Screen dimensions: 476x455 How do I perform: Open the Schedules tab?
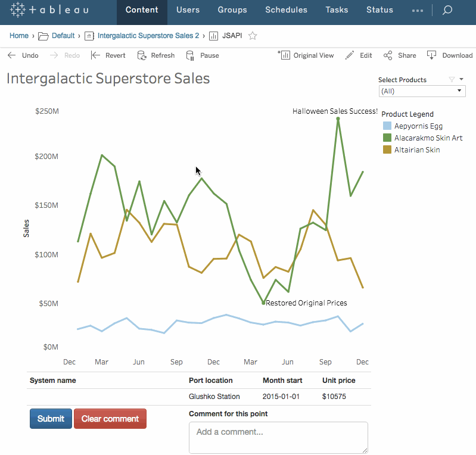[287, 10]
